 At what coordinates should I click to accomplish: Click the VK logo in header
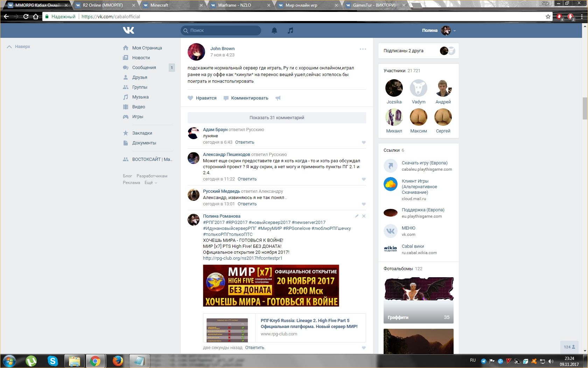click(x=128, y=30)
